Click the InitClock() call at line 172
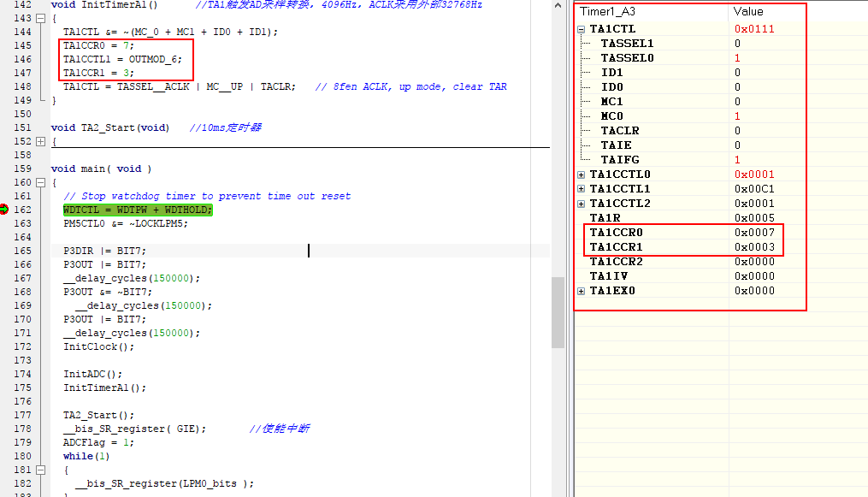 [x=98, y=346]
